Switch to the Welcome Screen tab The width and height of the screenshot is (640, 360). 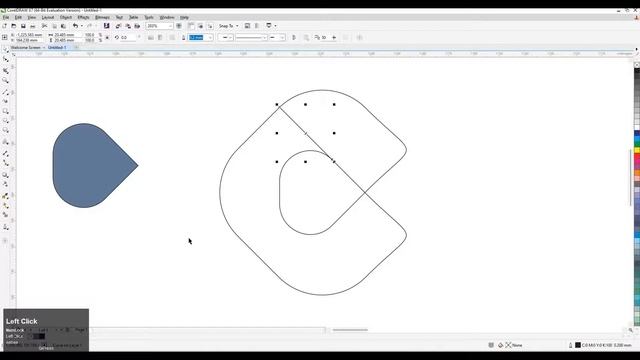click(x=25, y=47)
